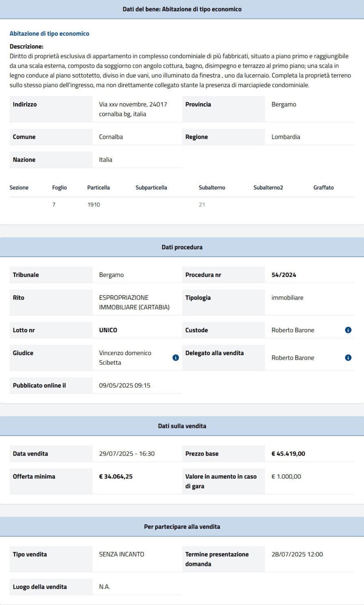Click the Subalterno value 21 link

202,205
